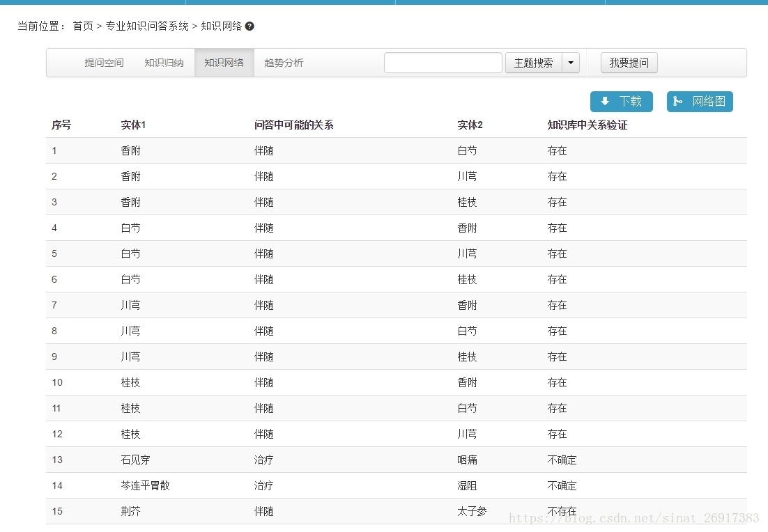Select 香附 in row 1

131,150
